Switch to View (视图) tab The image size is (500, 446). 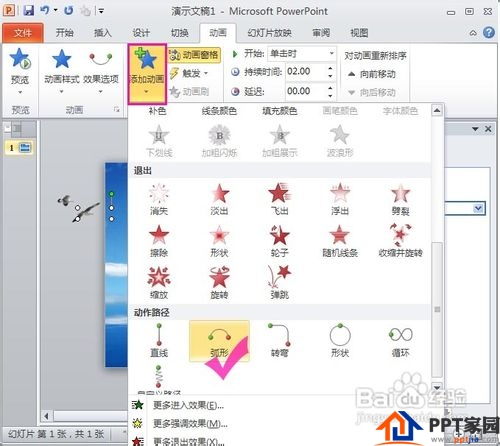pyautogui.click(x=359, y=33)
